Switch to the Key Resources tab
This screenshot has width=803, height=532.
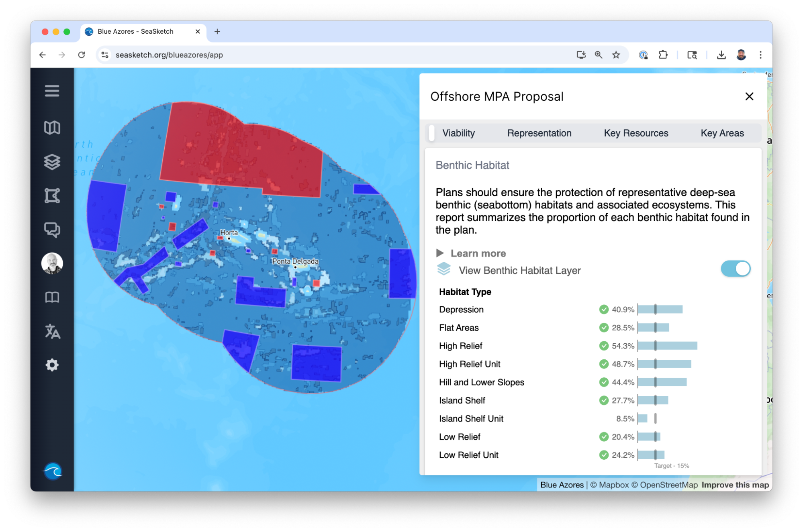[636, 133]
